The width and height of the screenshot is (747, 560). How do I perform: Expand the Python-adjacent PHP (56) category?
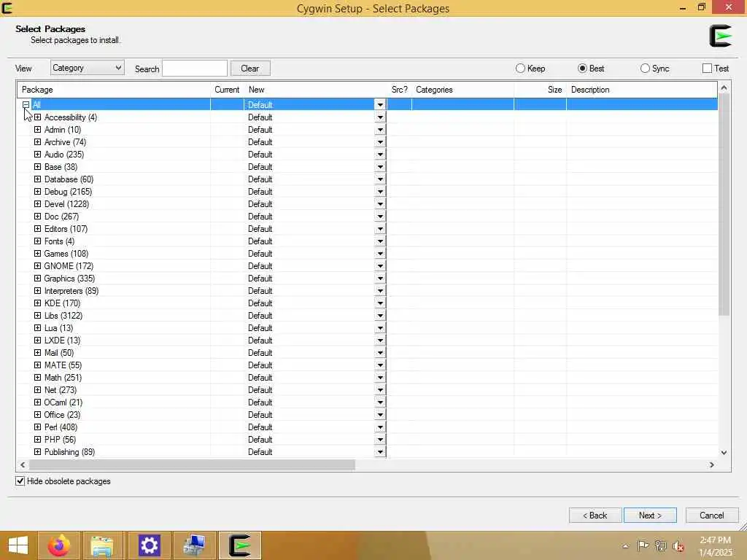(38, 439)
